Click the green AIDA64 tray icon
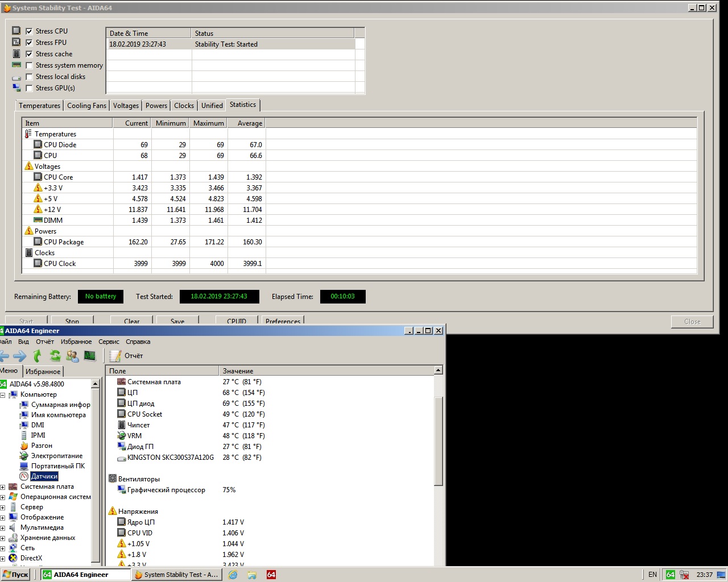Image resolution: width=728 pixels, height=582 pixels. click(x=671, y=575)
